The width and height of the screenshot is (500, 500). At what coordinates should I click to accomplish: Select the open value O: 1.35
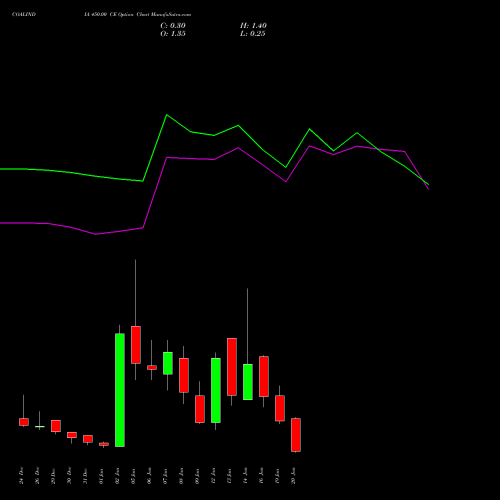coord(173,34)
